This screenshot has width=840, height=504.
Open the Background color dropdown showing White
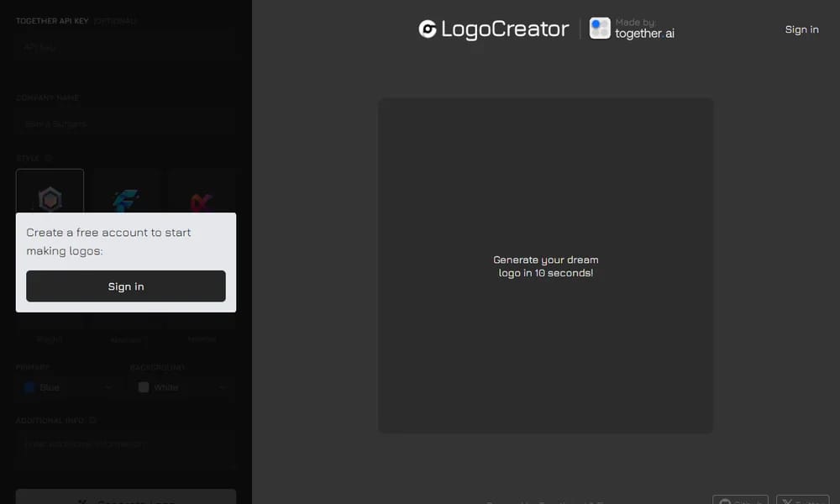tap(182, 387)
